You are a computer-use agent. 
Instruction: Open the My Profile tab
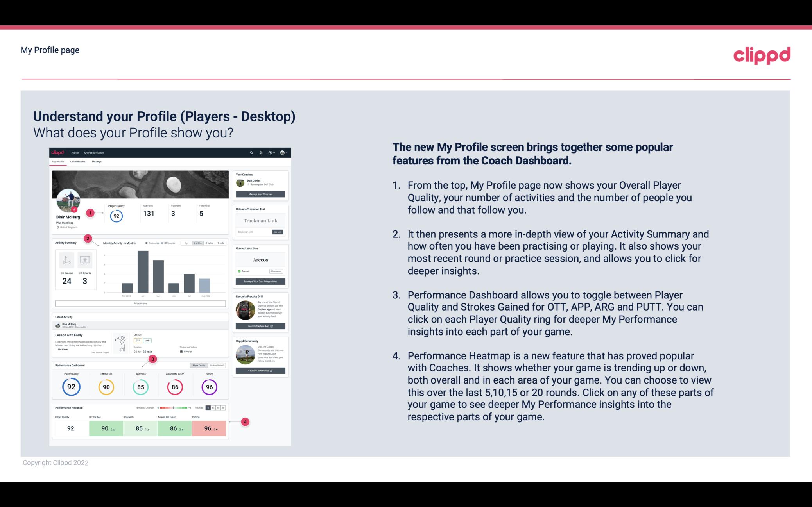coord(59,162)
